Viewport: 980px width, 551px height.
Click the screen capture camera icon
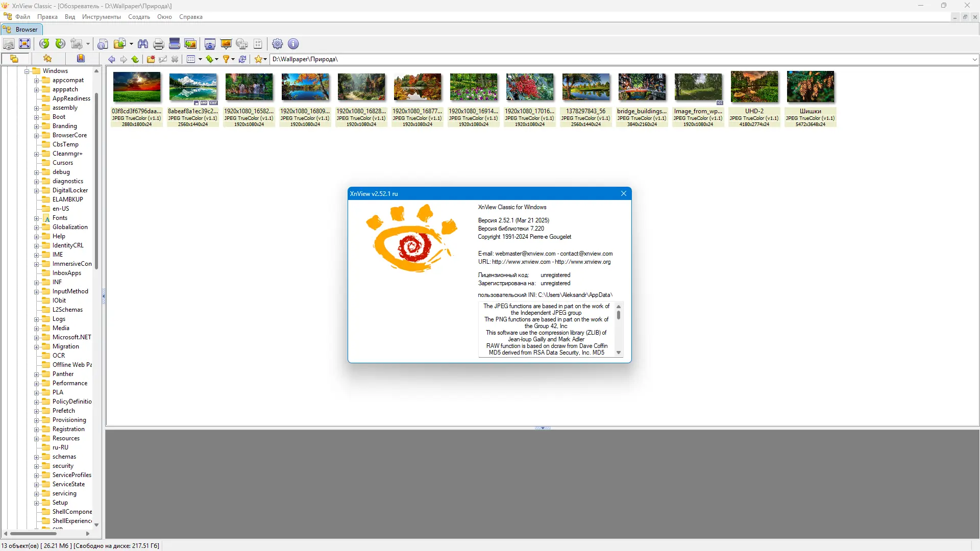click(210, 44)
